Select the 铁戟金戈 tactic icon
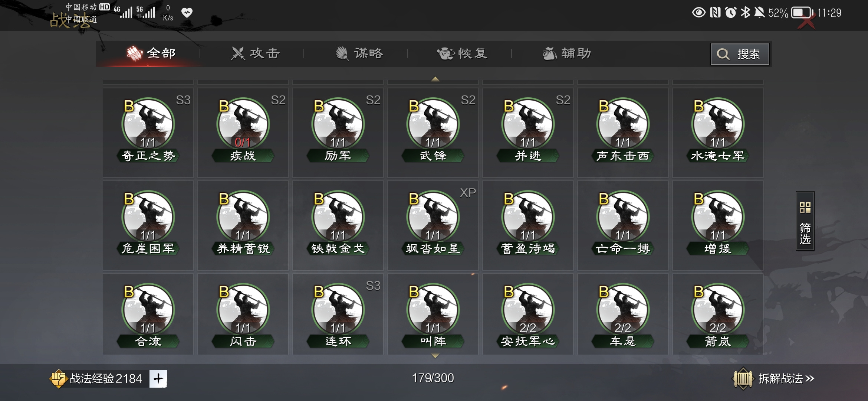 (x=338, y=217)
